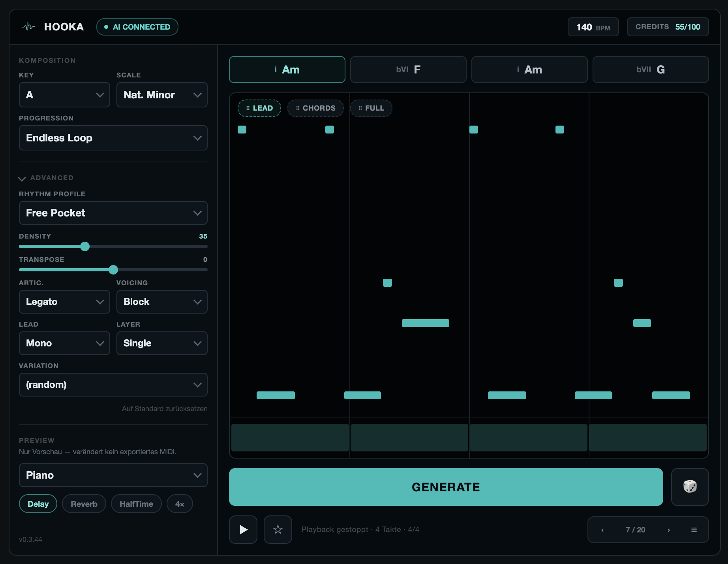The width and height of the screenshot is (728, 564).
Task: Click the third chord block under the second Am bar
Action: tap(529, 438)
